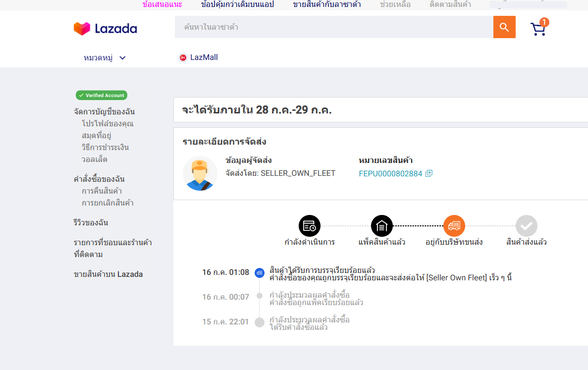This screenshot has height=370, width=588.
Task: Click inside the ค้นหาในลาซาด้า search field
Action: click(x=334, y=27)
